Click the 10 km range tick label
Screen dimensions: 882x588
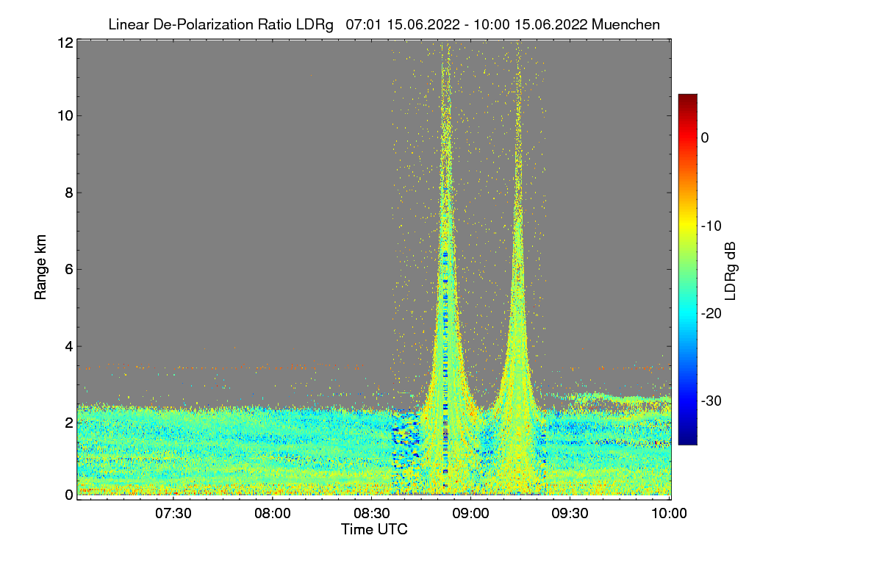(x=65, y=115)
